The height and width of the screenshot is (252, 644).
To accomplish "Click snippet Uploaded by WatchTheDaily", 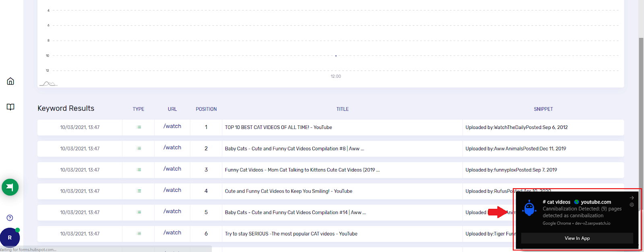I will click(x=516, y=127).
